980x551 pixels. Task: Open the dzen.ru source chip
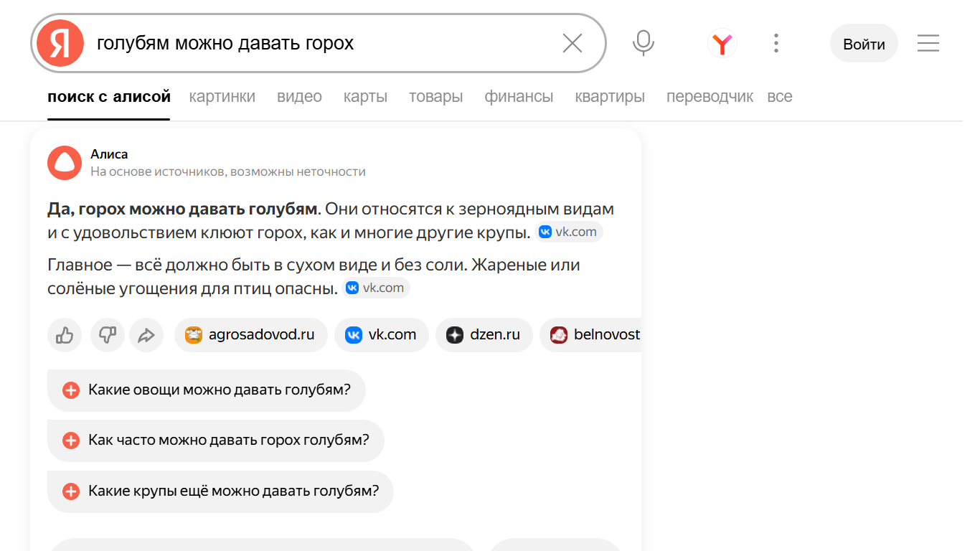pos(484,335)
